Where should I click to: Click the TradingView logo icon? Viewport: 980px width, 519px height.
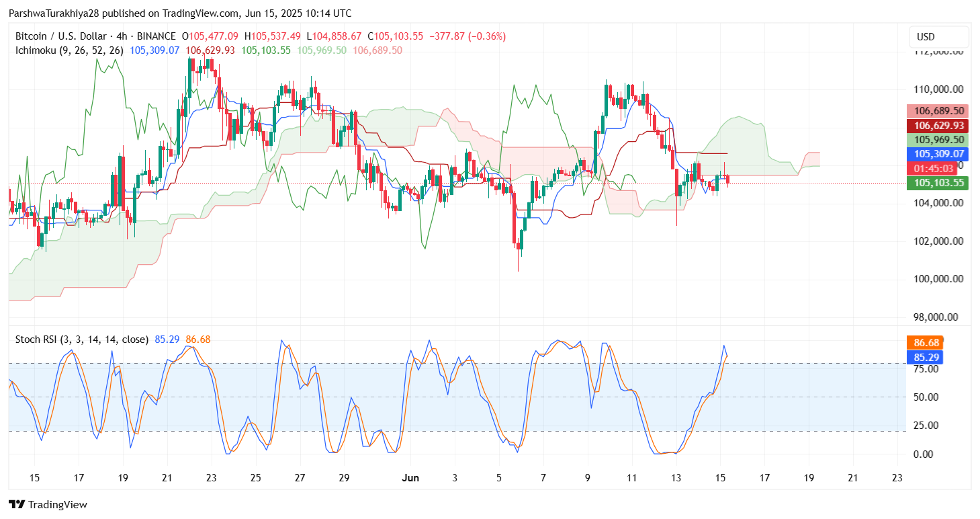tap(17, 504)
